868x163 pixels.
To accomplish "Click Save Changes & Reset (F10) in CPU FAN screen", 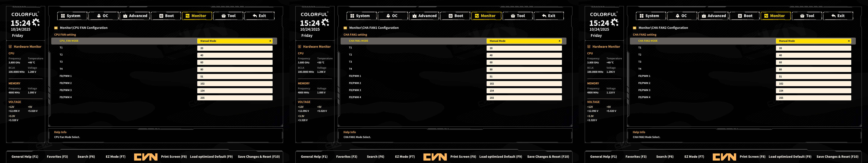I will [258, 157].
